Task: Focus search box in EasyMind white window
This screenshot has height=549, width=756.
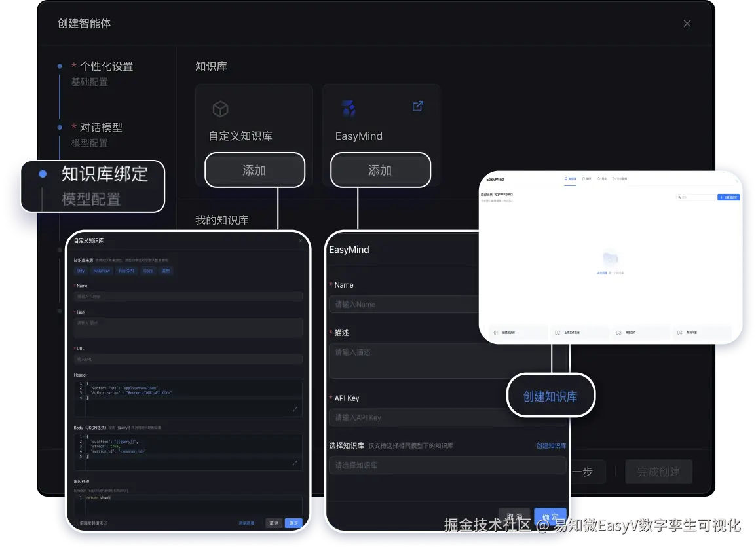Action: click(696, 197)
